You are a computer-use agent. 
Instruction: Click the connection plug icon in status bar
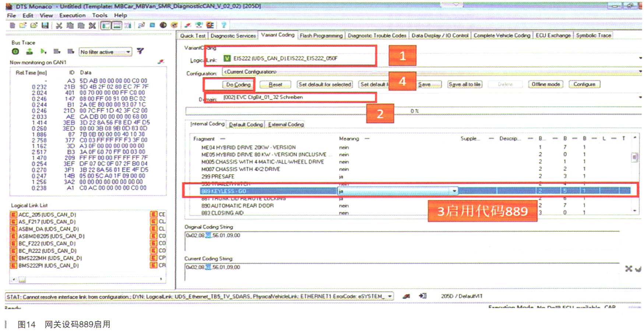[x=406, y=296]
